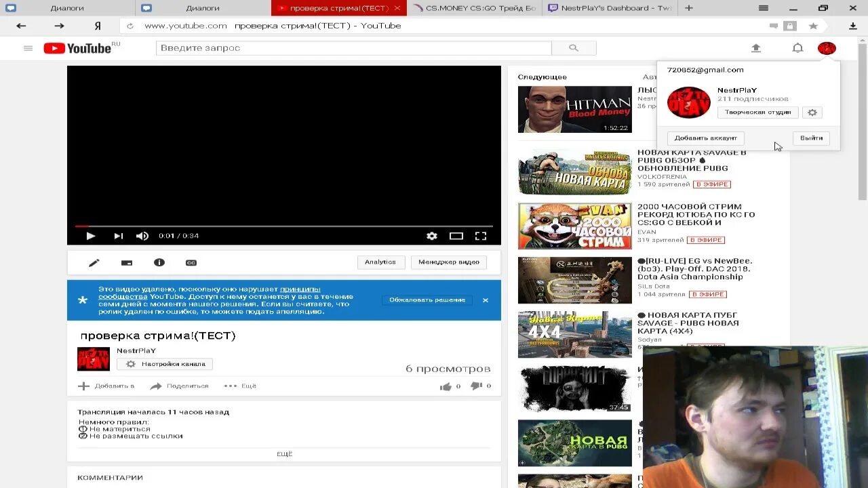Open subtitles CC icon
This screenshot has height=488, width=868.
[191, 262]
